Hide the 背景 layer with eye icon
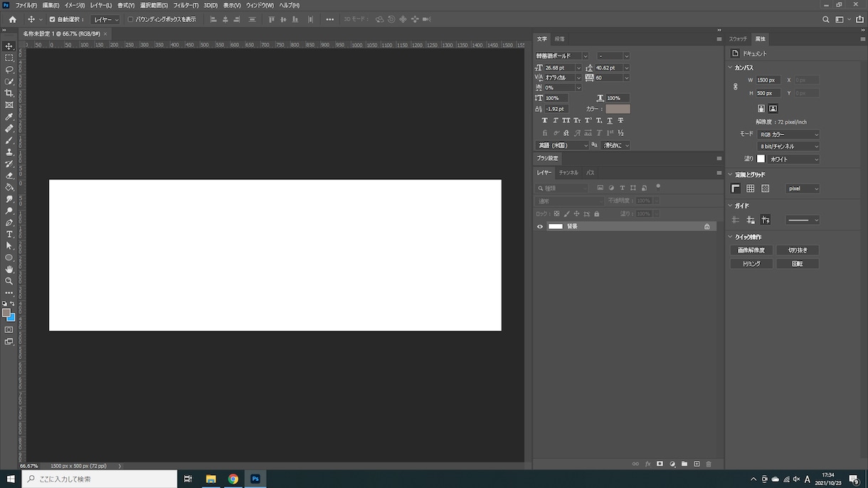This screenshot has width=868, height=488. pyautogui.click(x=540, y=226)
